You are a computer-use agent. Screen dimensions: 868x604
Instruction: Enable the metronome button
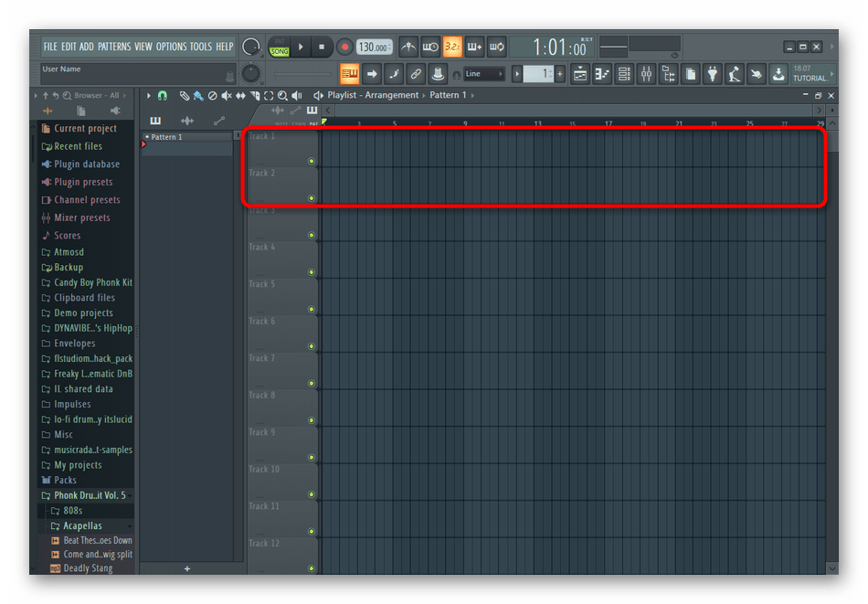click(408, 47)
